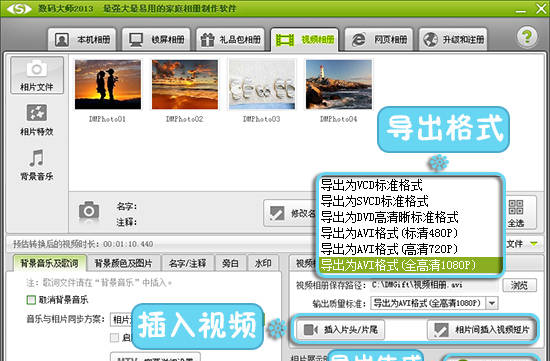Expand the 输出质量标准 dropdown arrow
The height and width of the screenshot is (361, 550).
point(492,303)
